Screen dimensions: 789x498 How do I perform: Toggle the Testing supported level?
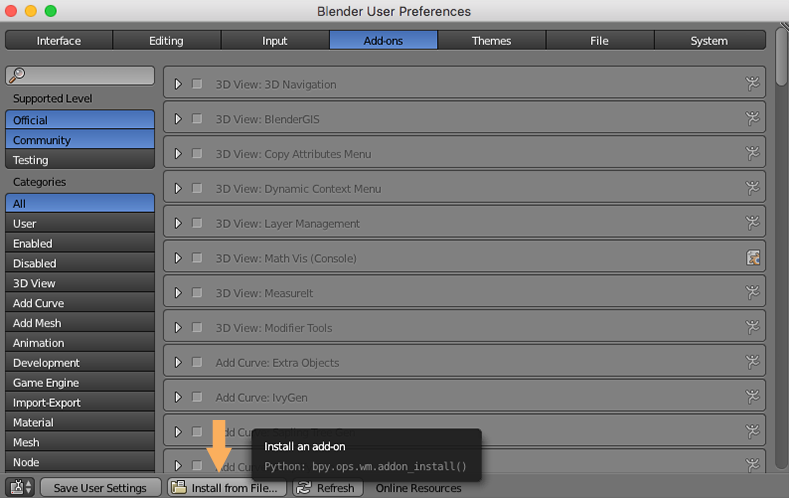coord(80,159)
